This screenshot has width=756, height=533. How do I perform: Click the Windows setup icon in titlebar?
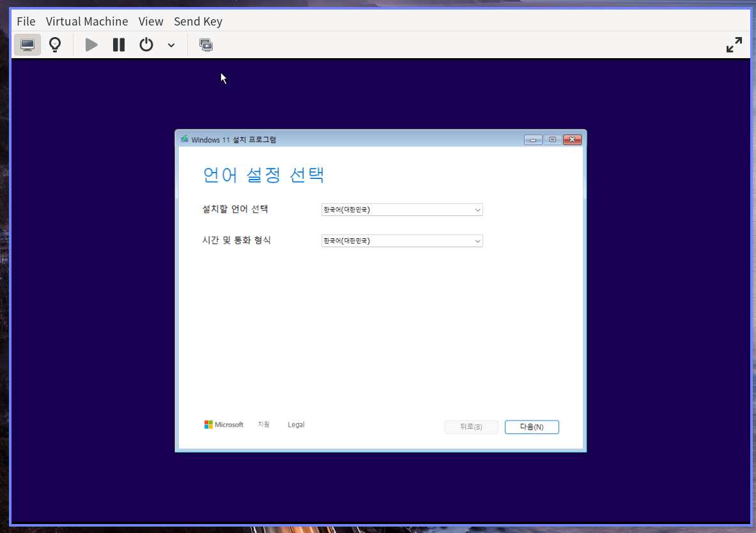(x=185, y=139)
